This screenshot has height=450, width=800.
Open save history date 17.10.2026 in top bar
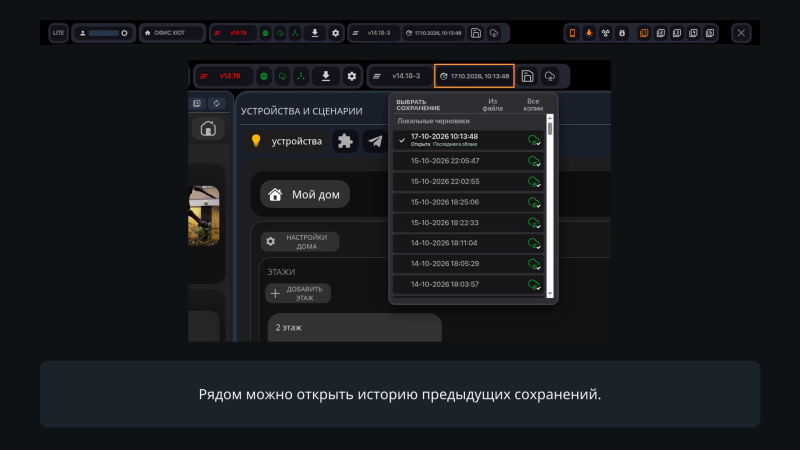(x=434, y=33)
